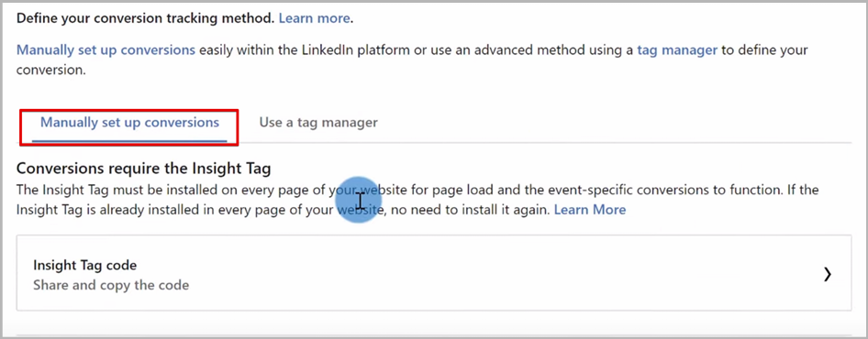Screen dimensions: 868x339
Task: Select 'Share and copy the code' text
Action: tap(111, 285)
